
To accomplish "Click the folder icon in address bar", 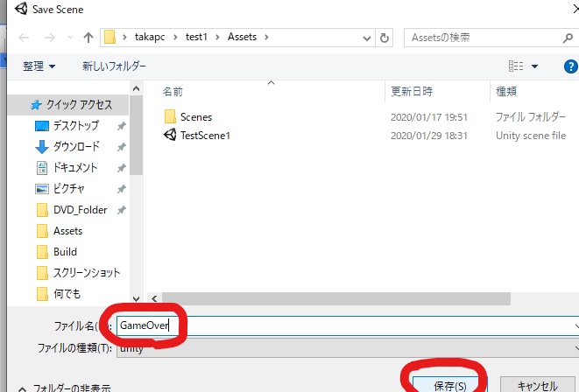I will point(109,38).
